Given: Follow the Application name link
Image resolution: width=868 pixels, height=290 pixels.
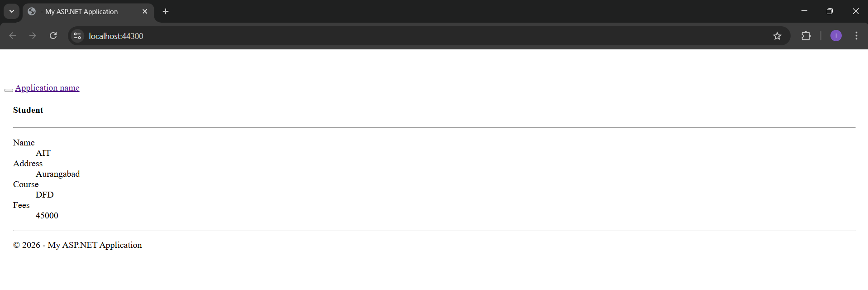Looking at the screenshot, I should (47, 88).
